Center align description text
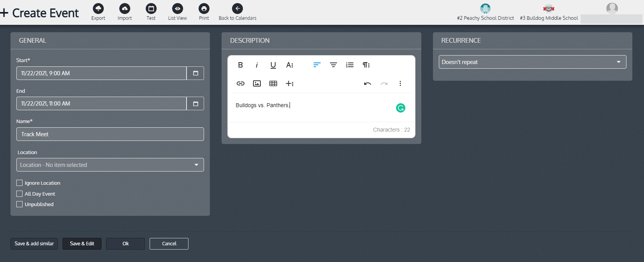Screen dimensions: 644x262 (x=333, y=65)
